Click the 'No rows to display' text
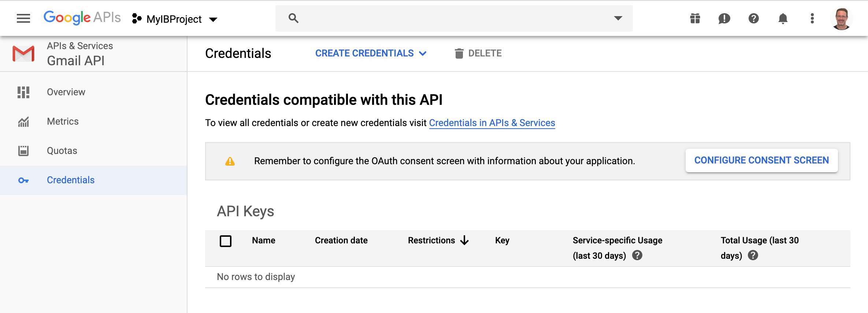This screenshot has height=313, width=868. [x=256, y=277]
